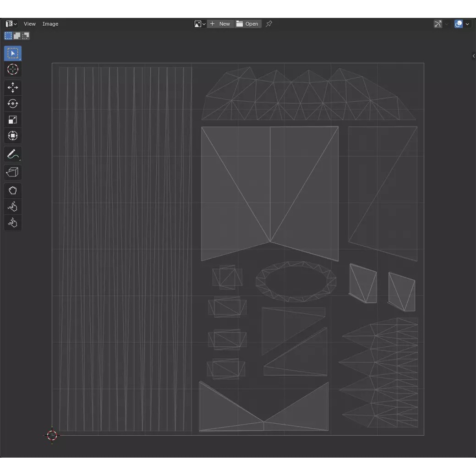Activate the 2D Cursor tool
476x476 pixels.
(13, 70)
